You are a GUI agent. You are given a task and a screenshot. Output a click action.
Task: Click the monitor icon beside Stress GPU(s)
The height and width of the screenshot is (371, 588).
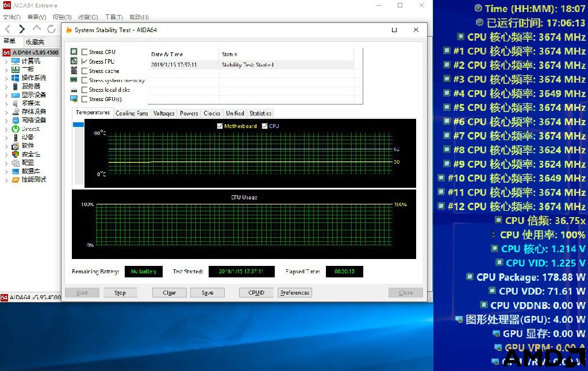click(74, 99)
